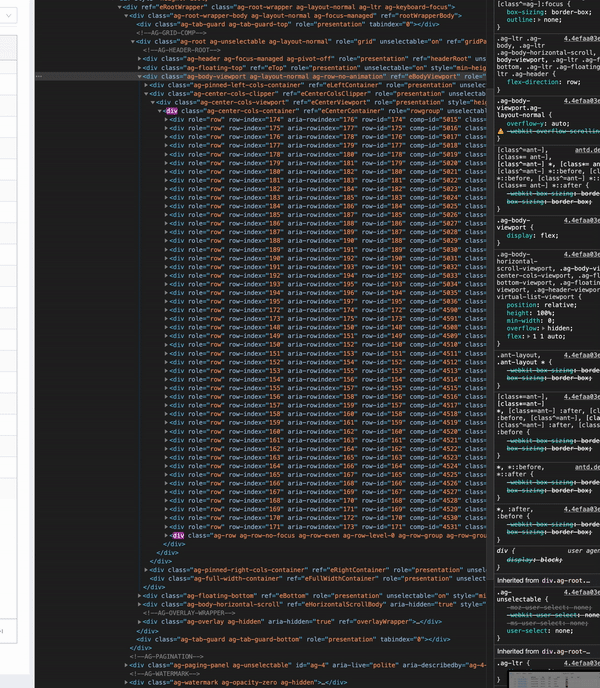Select the ag-full-width-container div line

click(318, 579)
